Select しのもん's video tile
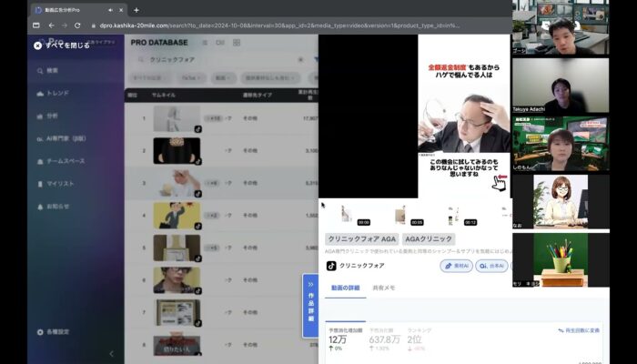Image resolution: width=637 pixels, height=364 pixels. click(561, 144)
